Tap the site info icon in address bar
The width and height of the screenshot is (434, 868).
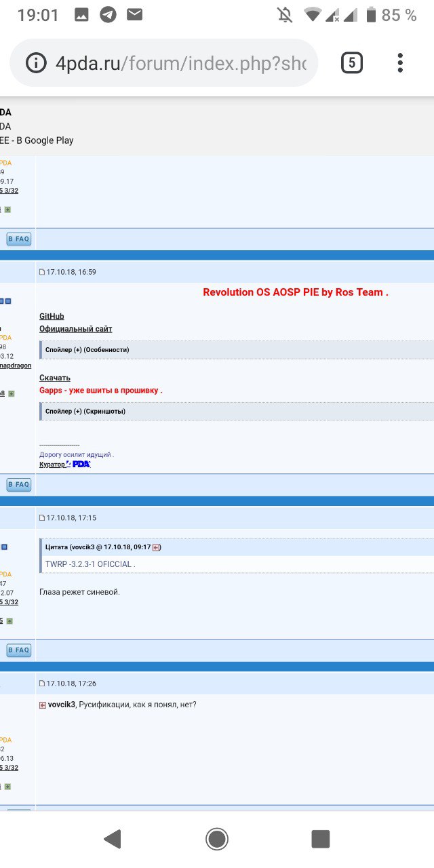37,63
